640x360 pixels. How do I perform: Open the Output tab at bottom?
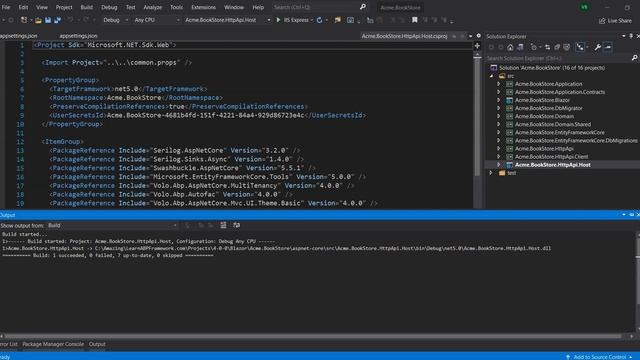point(97,344)
